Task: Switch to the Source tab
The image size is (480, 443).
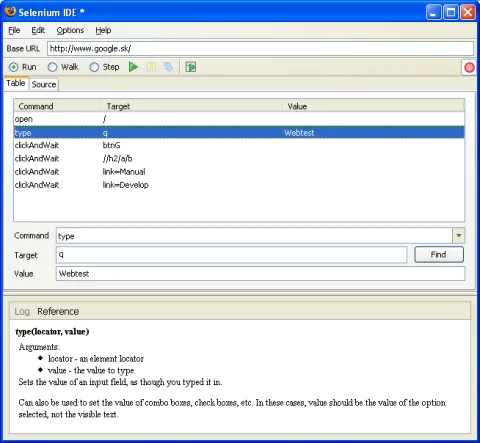Action: 44,84
